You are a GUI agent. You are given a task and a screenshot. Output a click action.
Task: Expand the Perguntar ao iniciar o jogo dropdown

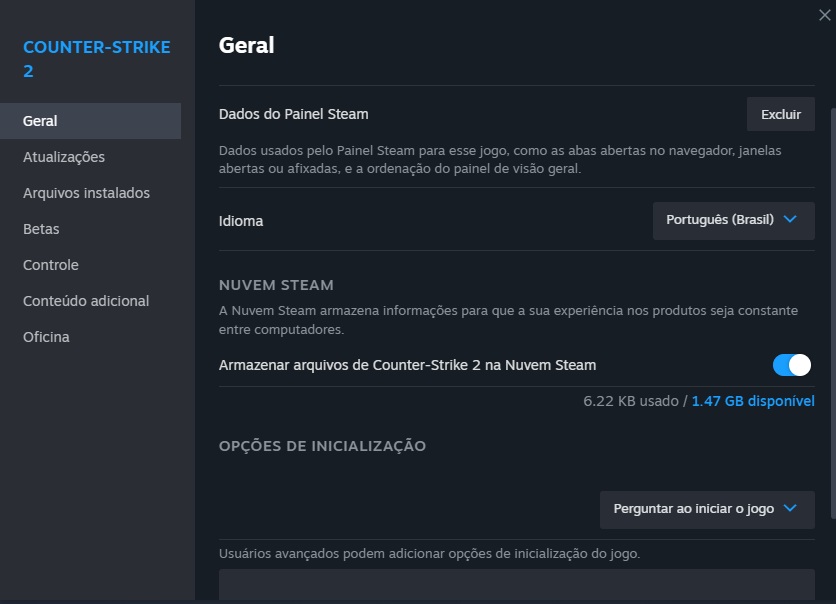tap(707, 510)
